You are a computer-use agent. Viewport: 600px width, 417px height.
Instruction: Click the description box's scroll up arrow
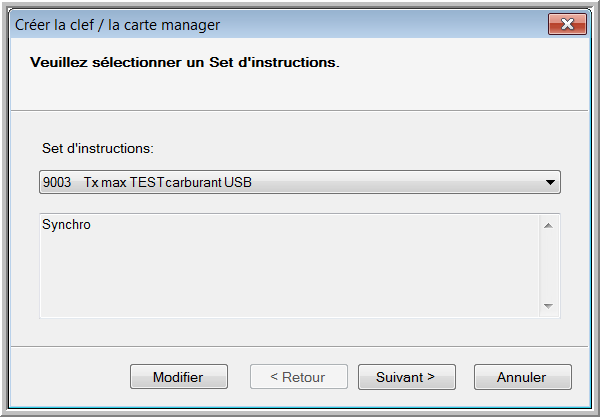[548, 226]
